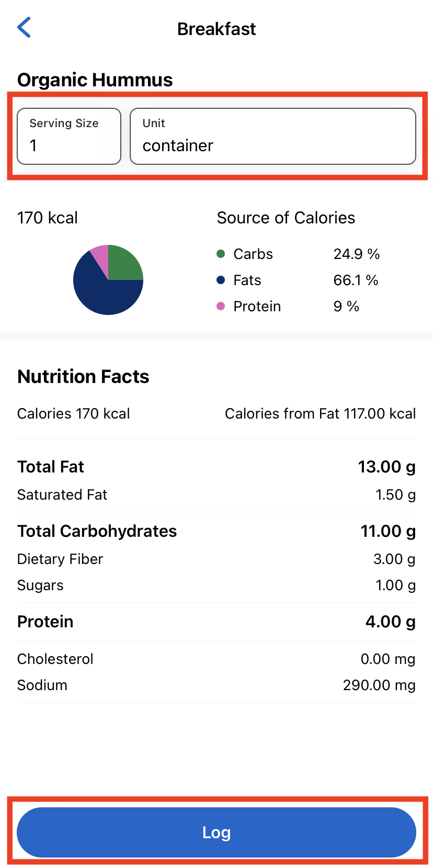
Task: Select the Sodium 290.00 mg row
Action: (x=216, y=685)
